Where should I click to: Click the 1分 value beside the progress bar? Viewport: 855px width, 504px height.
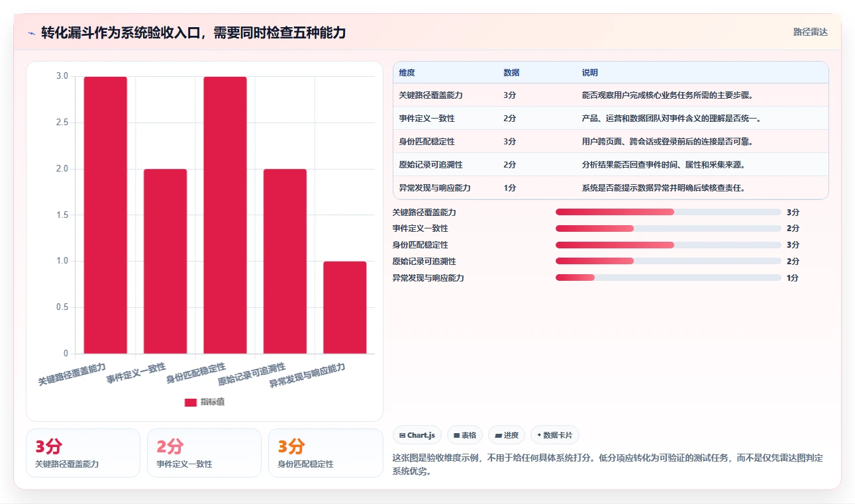point(793,277)
